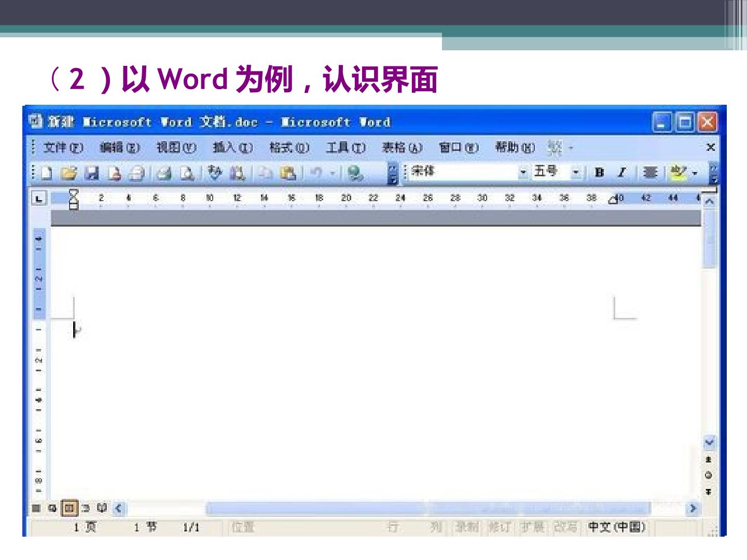Open the font size dropdown showing 五号
Screen dimensions: 747x560
tap(575, 172)
